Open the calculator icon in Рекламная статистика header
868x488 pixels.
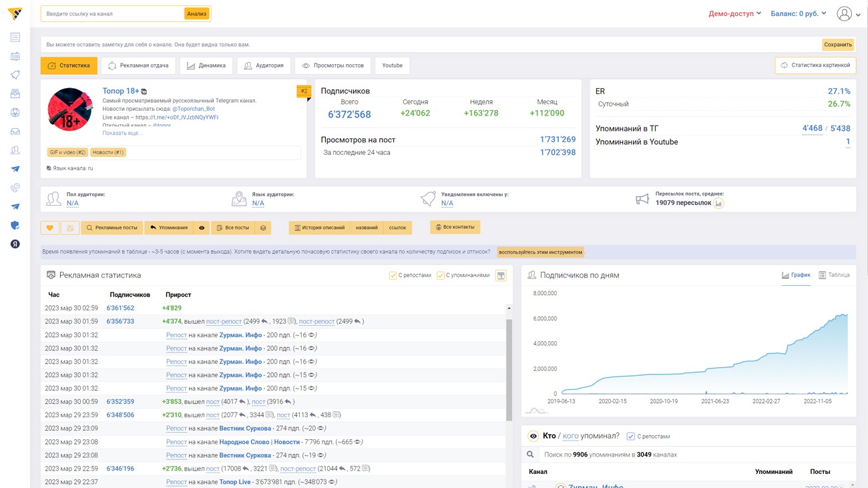pos(501,275)
